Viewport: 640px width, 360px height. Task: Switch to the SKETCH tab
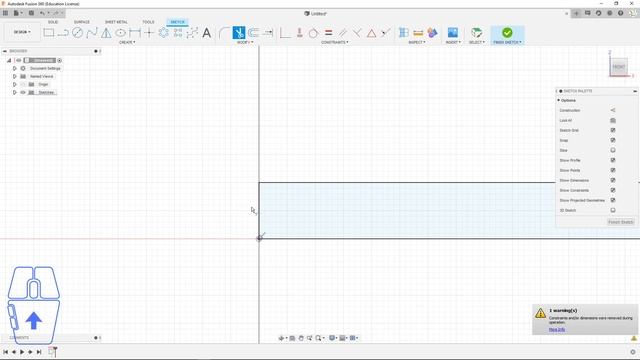(x=178, y=22)
